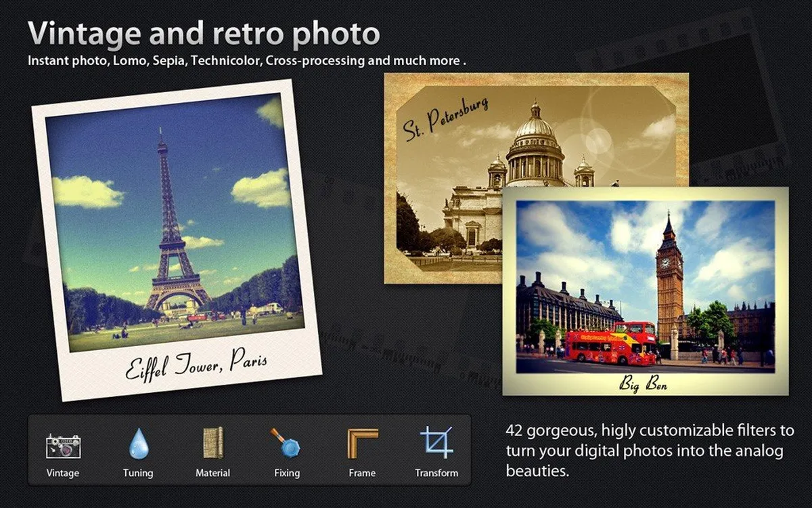Open the Big Ben postcard photo
Viewport: 812px width, 508px height.
pyautogui.click(x=645, y=291)
